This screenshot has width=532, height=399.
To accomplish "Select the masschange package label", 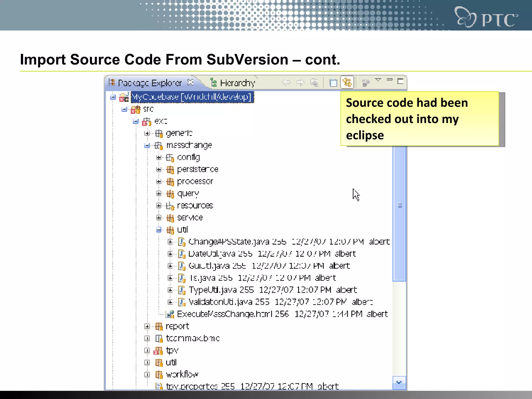I will [x=189, y=145].
